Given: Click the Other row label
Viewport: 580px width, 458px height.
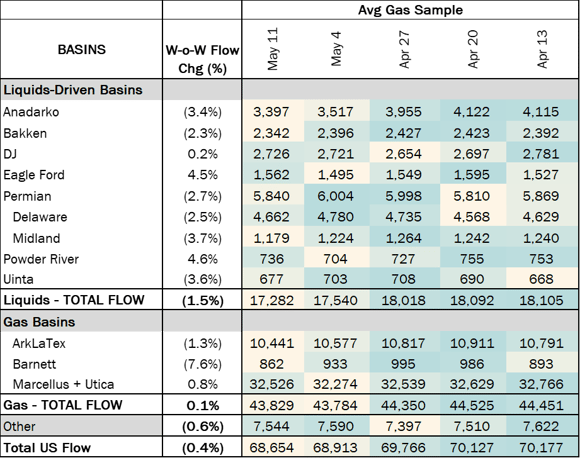Looking at the screenshot, I should (19, 427).
